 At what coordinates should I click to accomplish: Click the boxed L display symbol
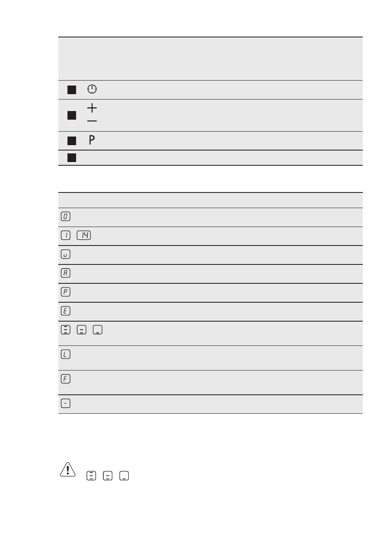point(65,354)
